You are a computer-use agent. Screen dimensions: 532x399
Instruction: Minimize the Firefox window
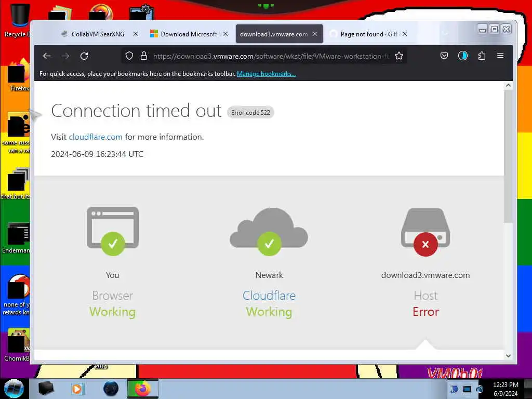point(482,30)
